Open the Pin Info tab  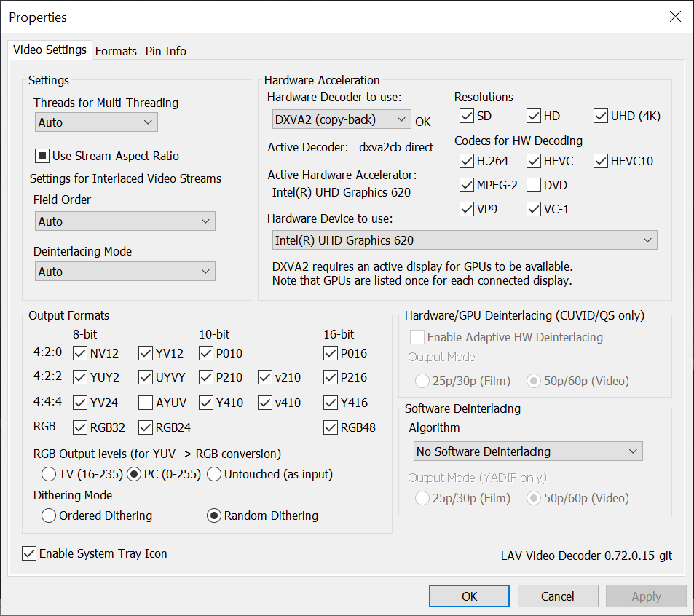click(165, 51)
